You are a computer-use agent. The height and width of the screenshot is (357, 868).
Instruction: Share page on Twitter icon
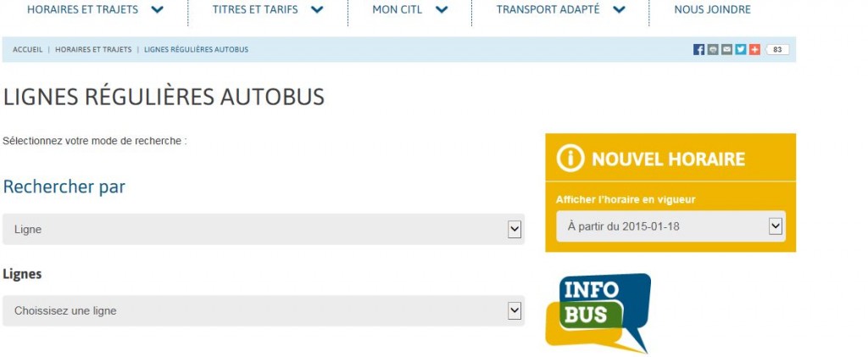741,49
